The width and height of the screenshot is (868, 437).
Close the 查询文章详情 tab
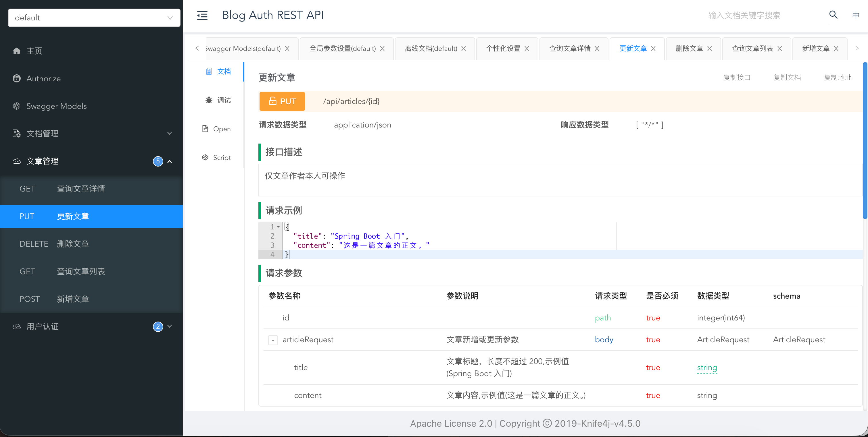click(597, 49)
